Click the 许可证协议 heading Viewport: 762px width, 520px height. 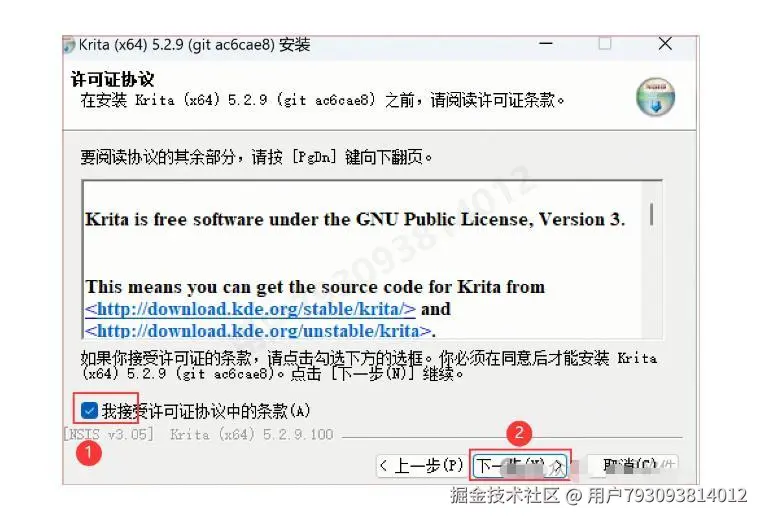click(x=112, y=79)
